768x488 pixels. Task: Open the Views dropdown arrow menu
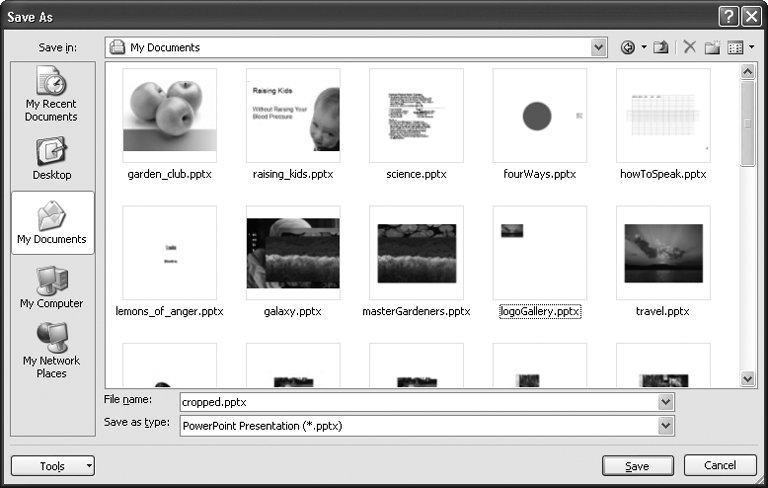[x=751, y=47]
